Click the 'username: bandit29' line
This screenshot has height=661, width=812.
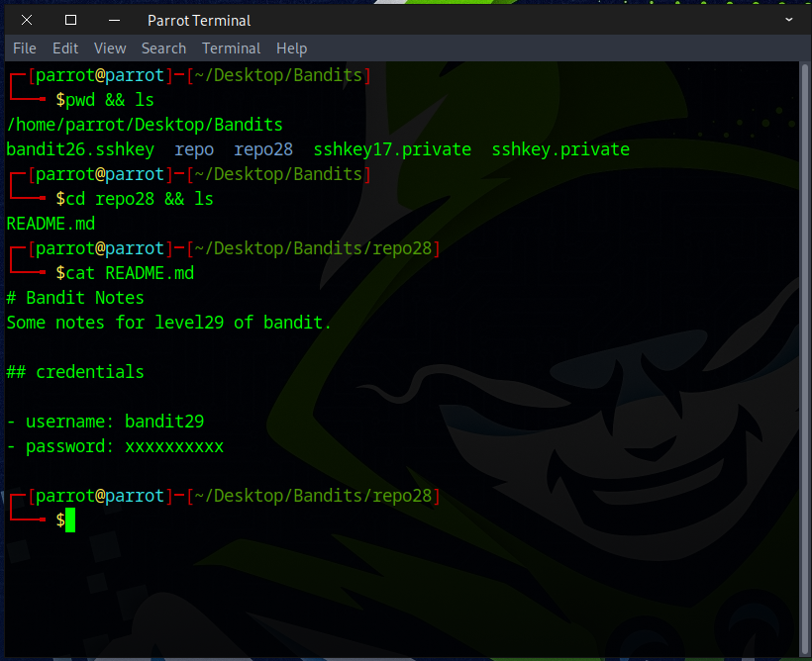click(105, 422)
